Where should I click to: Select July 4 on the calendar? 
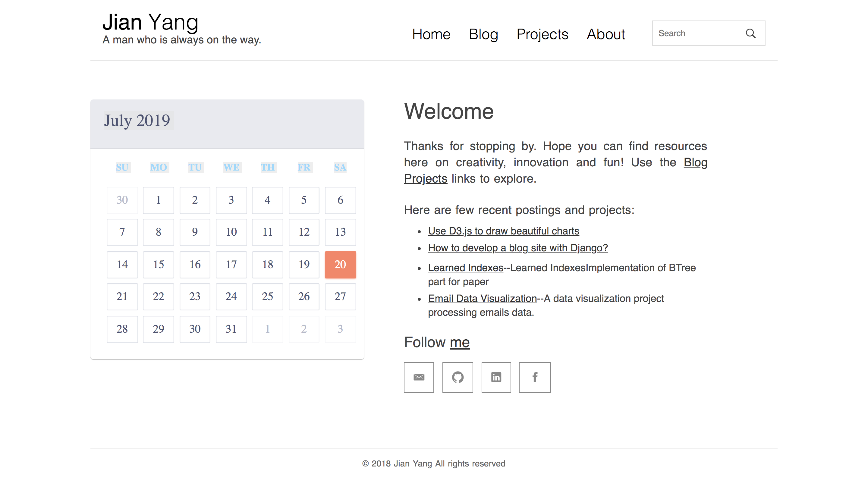coord(267,200)
